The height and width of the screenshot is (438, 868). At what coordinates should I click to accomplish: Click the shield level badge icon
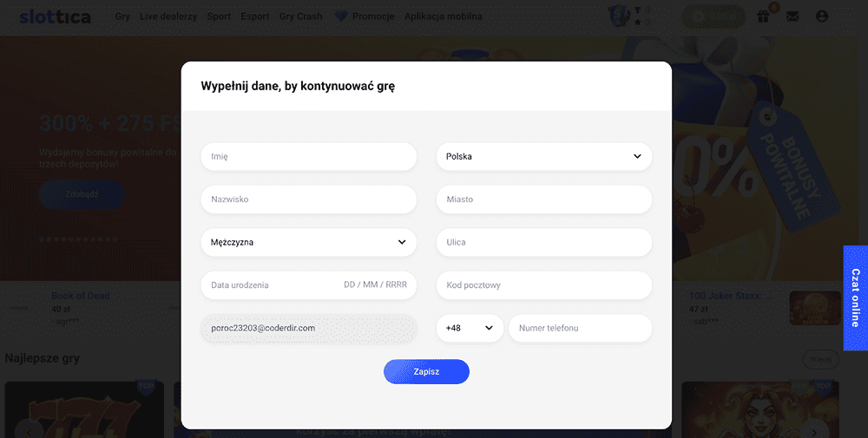[x=619, y=16]
